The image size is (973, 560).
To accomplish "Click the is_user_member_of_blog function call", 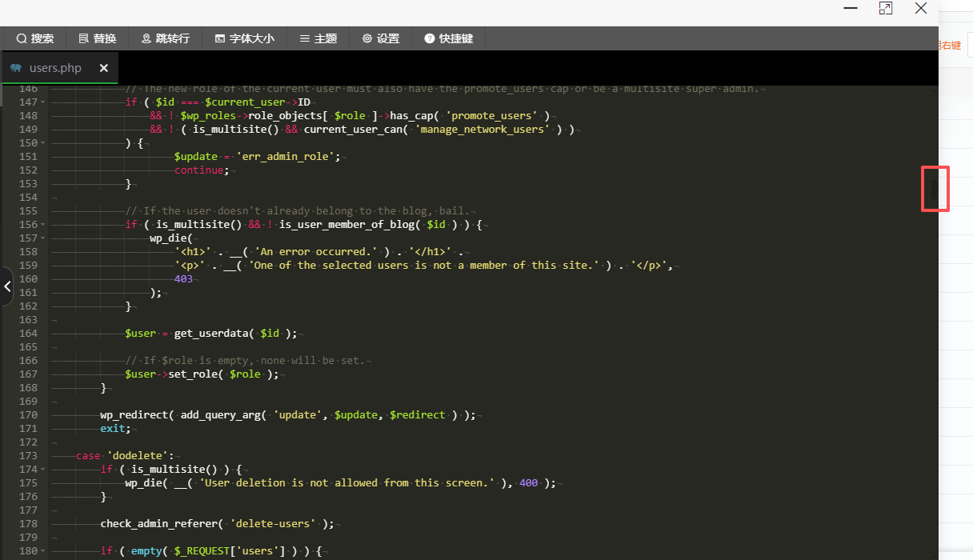I will [346, 225].
